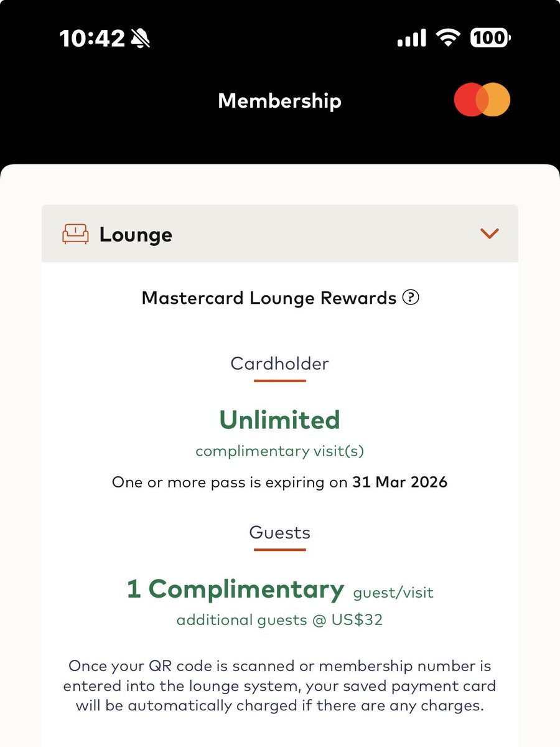This screenshot has width=560, height=747.
Task: Tap the complimentary visit(s) label
Action: [x=280, y=451]
